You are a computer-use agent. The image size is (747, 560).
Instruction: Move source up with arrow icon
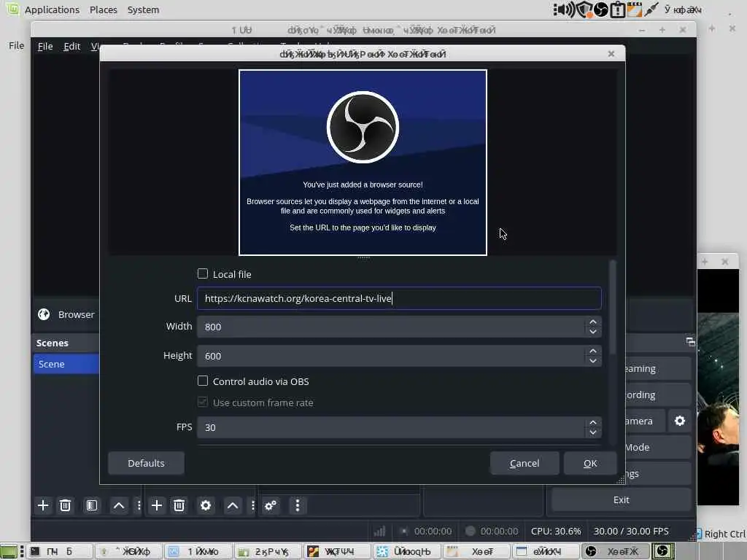(x=233, y=505)
